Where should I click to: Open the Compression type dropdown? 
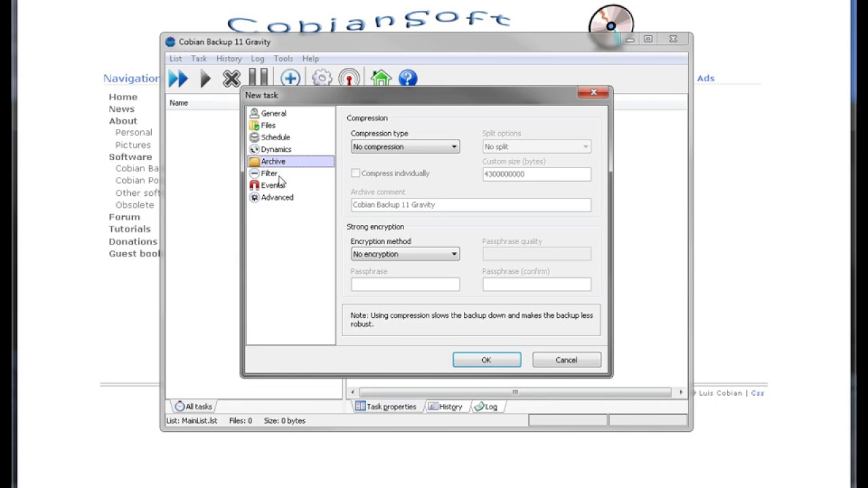454,146
